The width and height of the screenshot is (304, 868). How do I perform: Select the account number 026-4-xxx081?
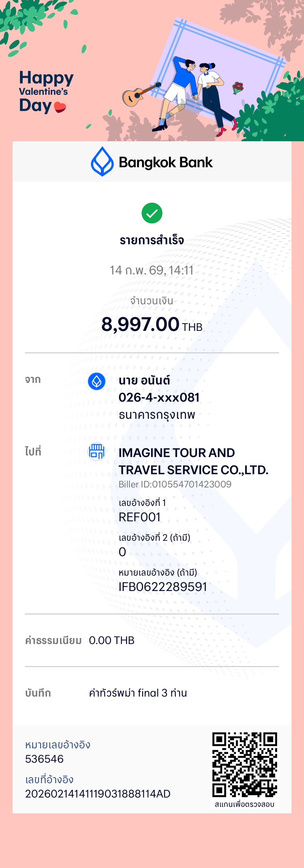[159, 397]
